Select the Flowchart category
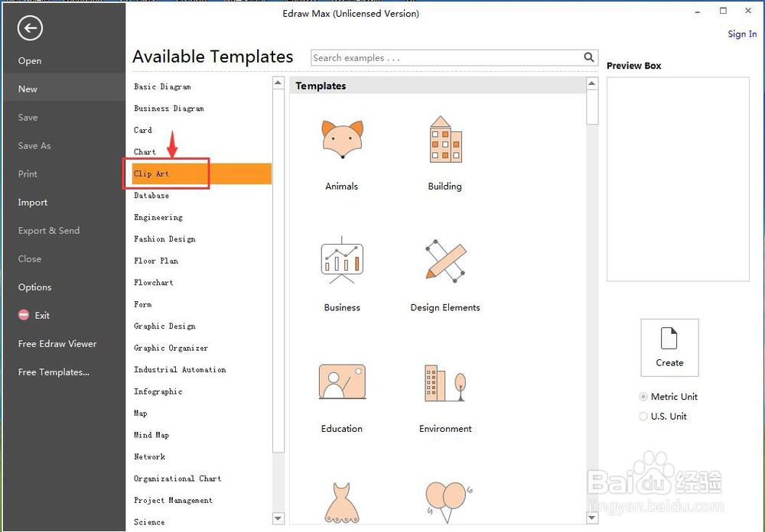The image size is (765, 532). click(154, 282)
